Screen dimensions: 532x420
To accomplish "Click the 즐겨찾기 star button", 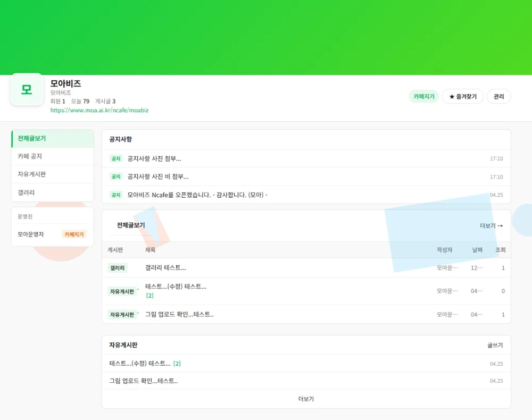I will click(x=463, y=97).
